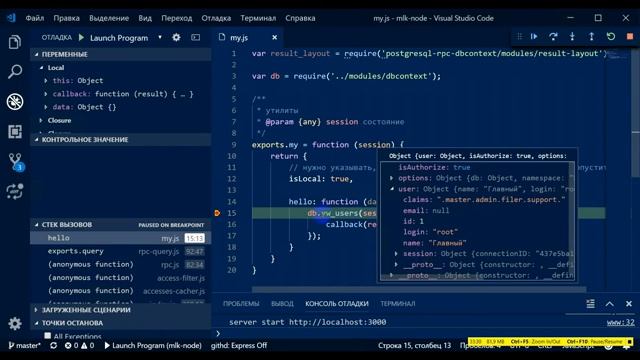The image size is (640, 360).
Task: Step out in debug toolbar
Action: coord(591,37)
